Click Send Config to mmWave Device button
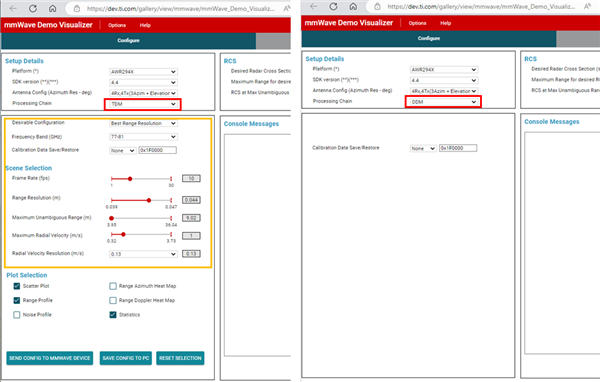600x382 pixels. (x=50, y=358)
